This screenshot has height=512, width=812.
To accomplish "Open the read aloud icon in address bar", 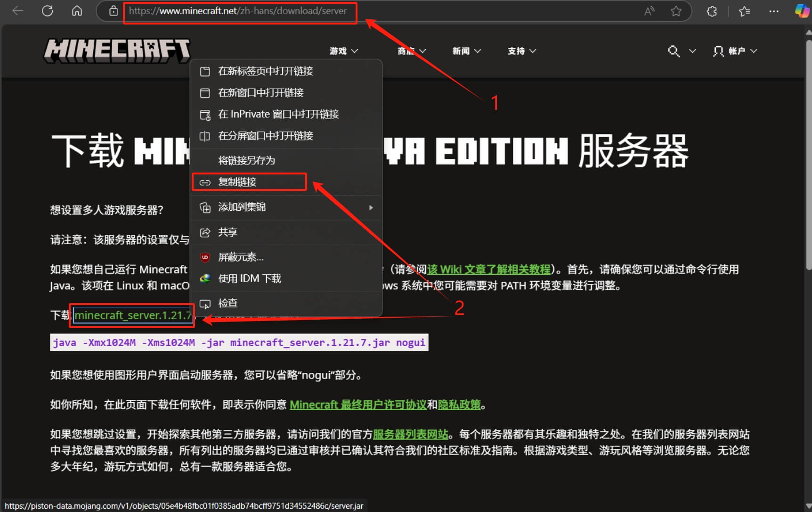I will (649, 11).
